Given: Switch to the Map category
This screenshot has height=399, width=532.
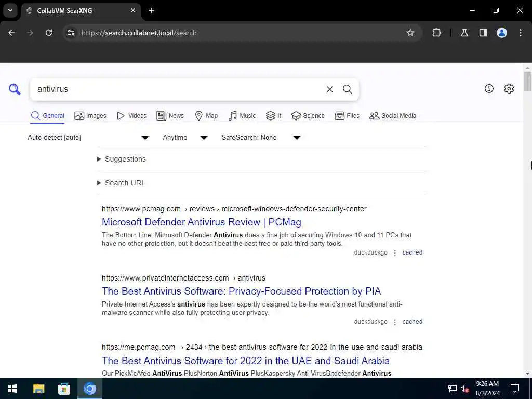Looking at the screenshot, I should click(206, 116).
